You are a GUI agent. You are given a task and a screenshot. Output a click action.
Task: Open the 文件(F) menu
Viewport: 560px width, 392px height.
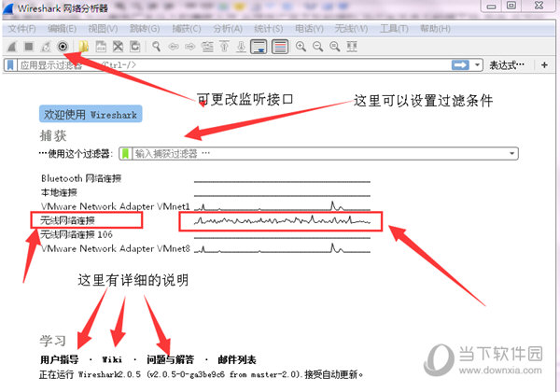click(x=21, y=29)
